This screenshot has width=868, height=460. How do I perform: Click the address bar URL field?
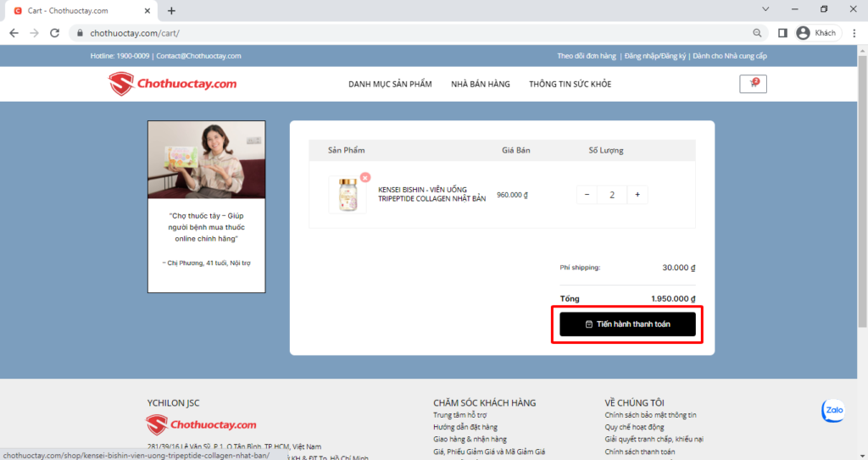click(x=418, y=33)
